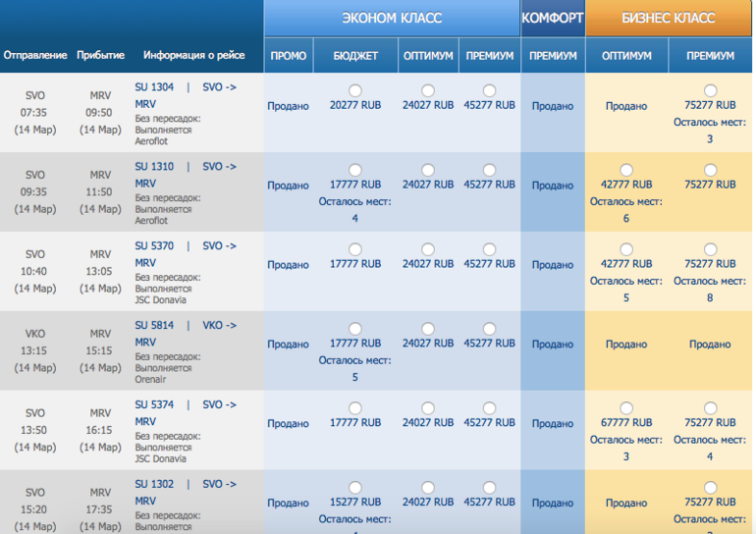This screenshot has height=534, width=756.
Task: Select the 17777 RUB Budget fare for SU 1310
Action: pyautogui.click(x=355, y=170)
